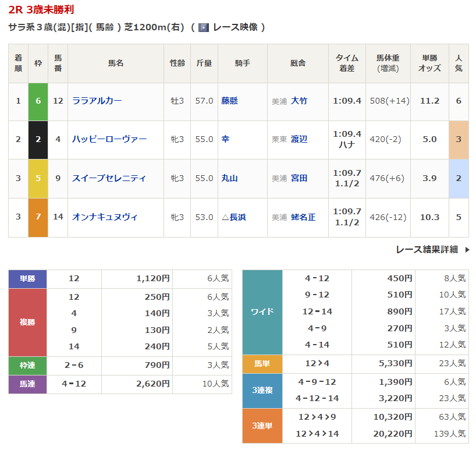Click jockey 長浜 name

237,217
